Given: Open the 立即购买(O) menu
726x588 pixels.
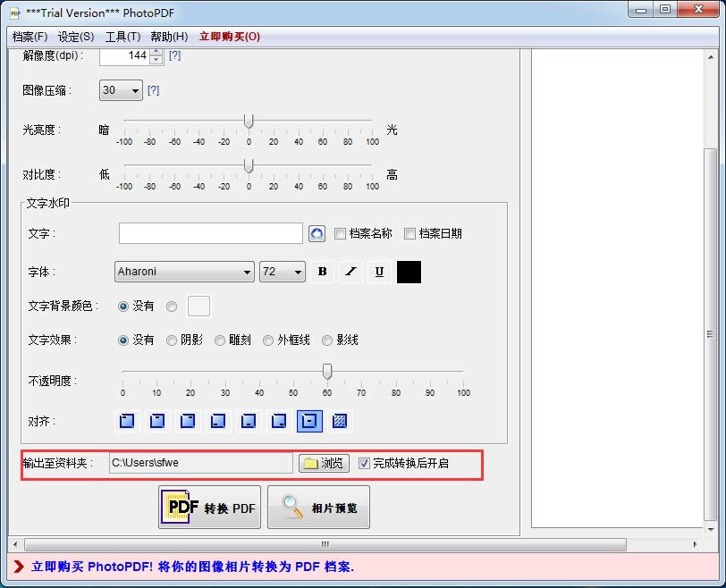Looking at the screenshot, I should coord(230,37).
